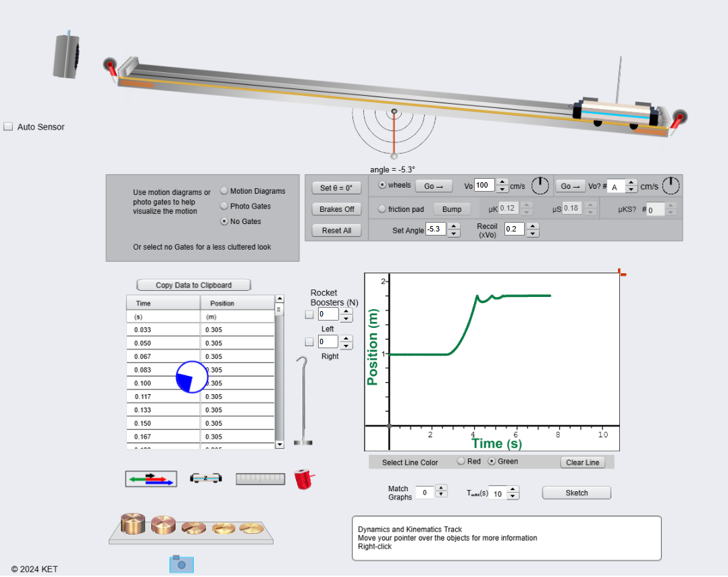
Task: Click the data table scrollbar down arrow
Action: click(x=280, y=444)
